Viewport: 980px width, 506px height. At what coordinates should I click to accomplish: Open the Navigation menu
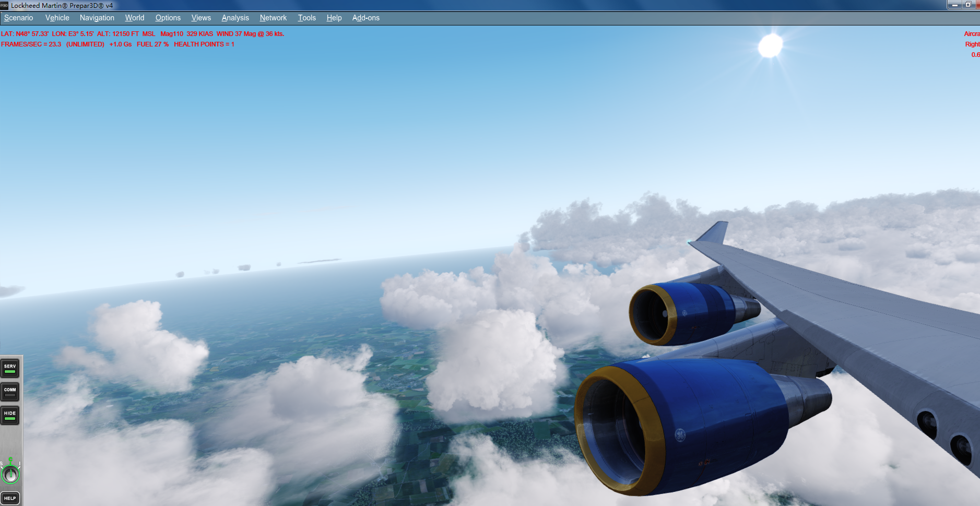coord(97,17)
